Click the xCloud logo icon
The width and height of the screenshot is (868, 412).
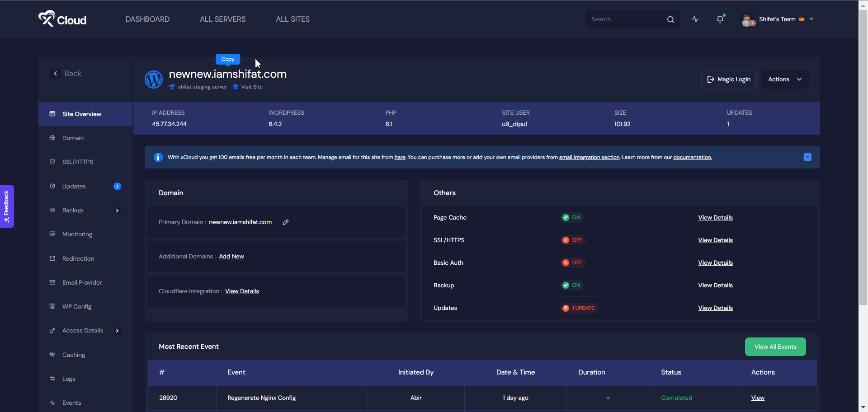[x=47, y=19]
